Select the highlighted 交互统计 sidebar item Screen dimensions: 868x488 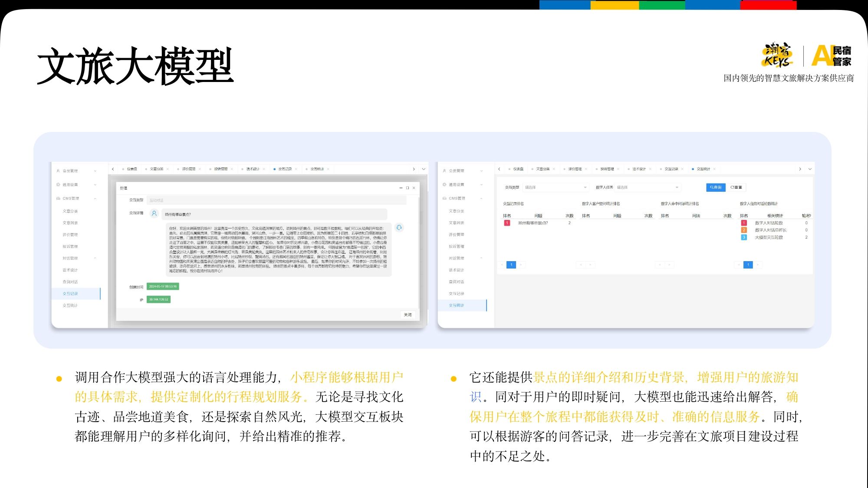tap(457, 305)
